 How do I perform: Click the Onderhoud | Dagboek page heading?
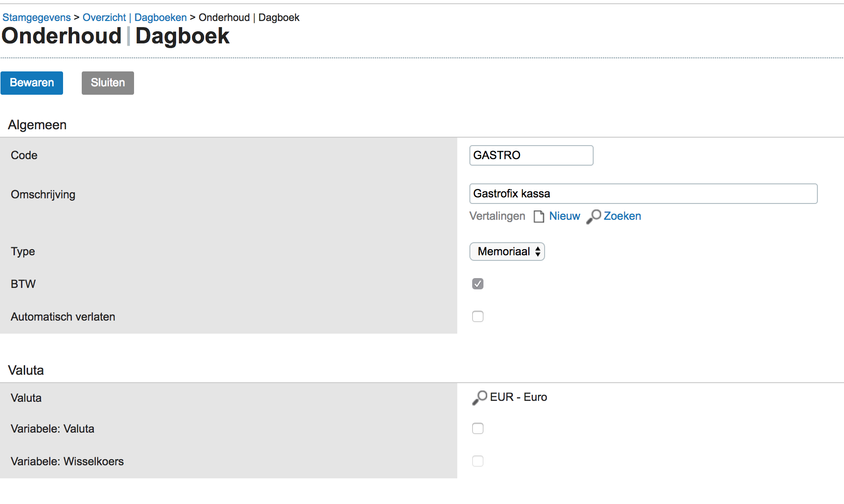tap(115, 36)
